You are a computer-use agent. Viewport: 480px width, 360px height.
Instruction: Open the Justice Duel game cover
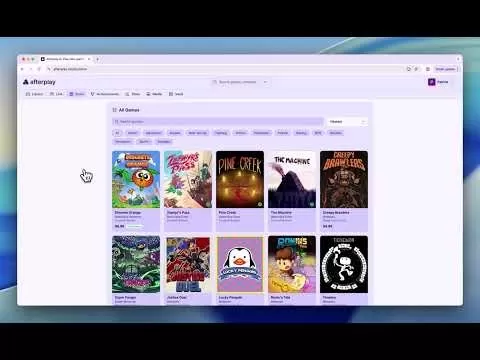[188, 265]
